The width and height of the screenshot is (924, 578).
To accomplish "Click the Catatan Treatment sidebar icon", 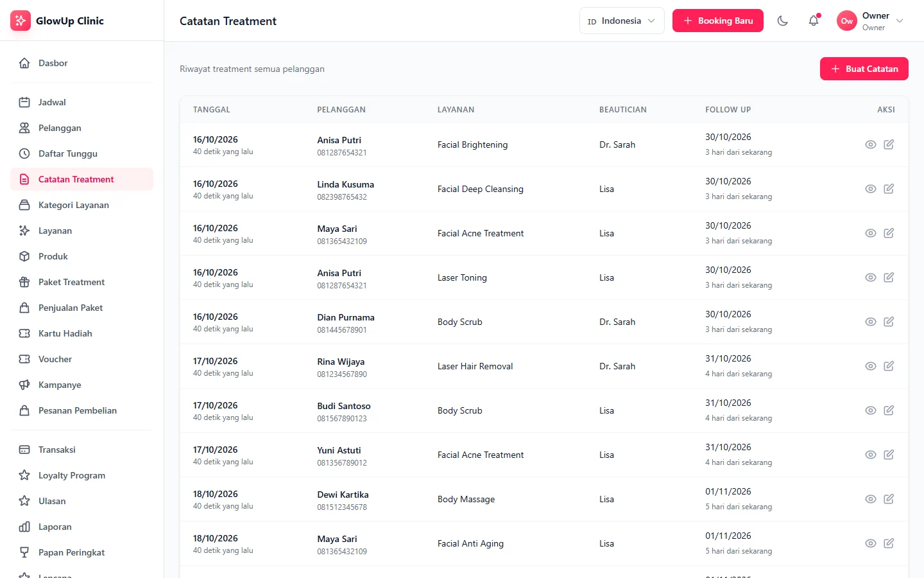I will [24, 179].
